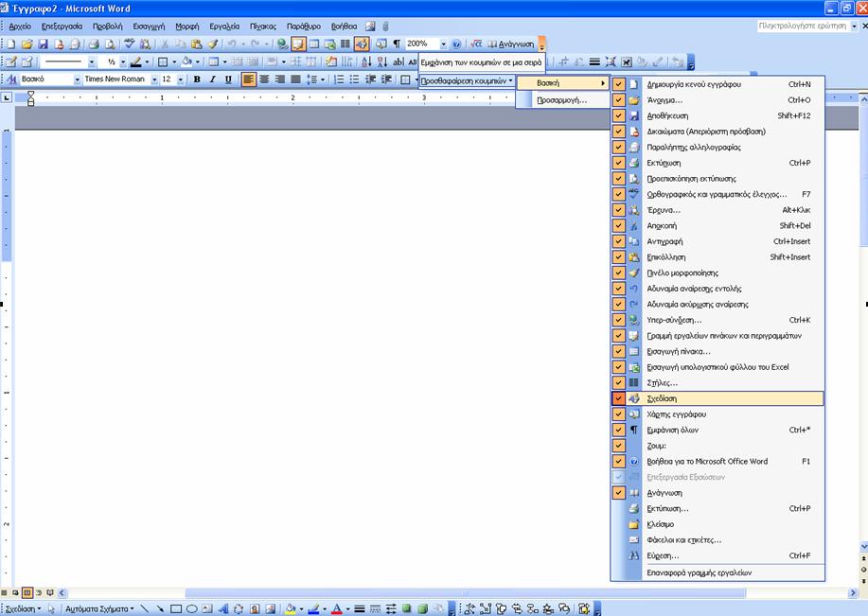Screen dimensions: 868x616
Task: Click the Insert Hyperlink globe icon
Action: click(283, 44)
